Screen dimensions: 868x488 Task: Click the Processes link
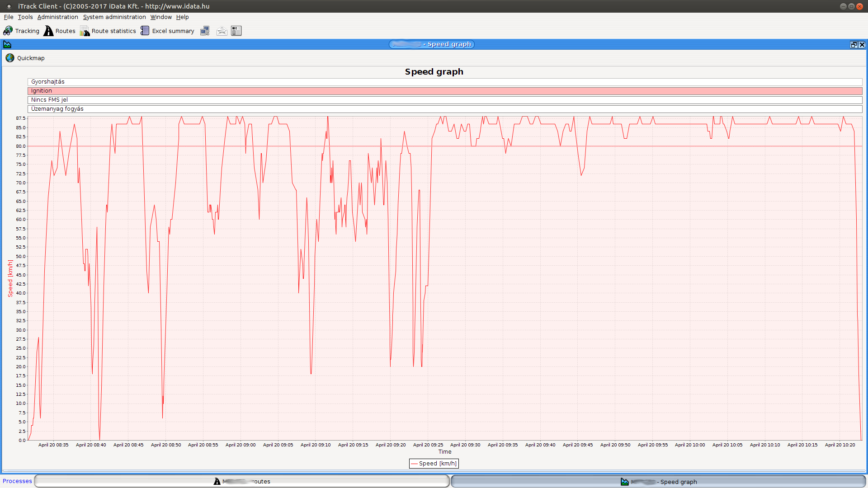[x=17, y=481]
